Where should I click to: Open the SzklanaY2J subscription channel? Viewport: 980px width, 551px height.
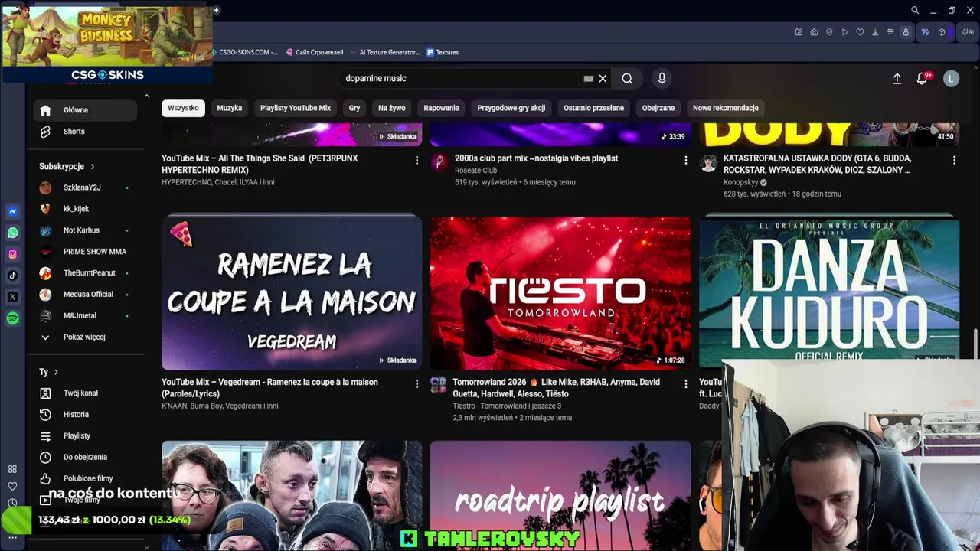(84, 187)
